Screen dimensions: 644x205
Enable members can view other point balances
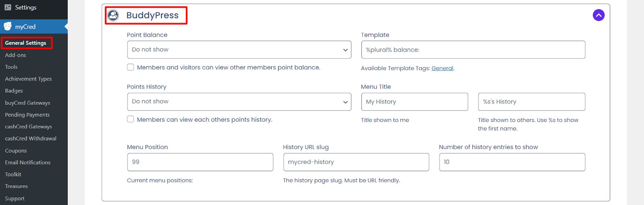[x=130, y=67]
